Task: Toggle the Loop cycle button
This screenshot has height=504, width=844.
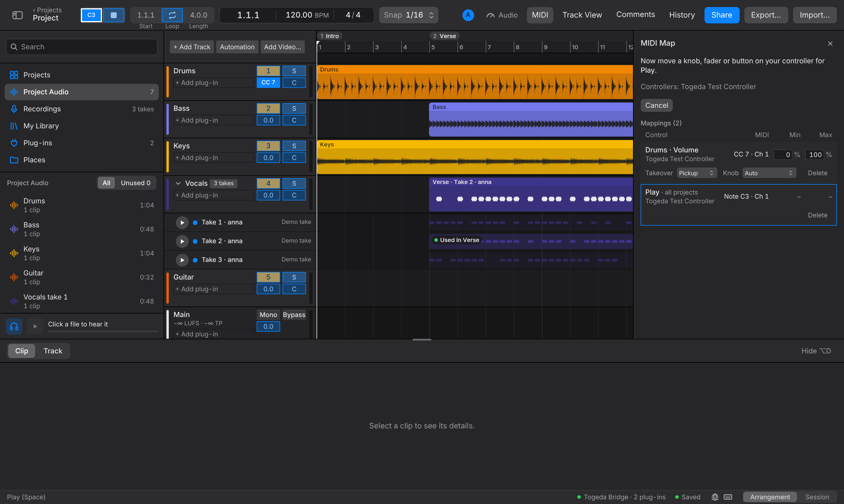Action: click(172, 15)
